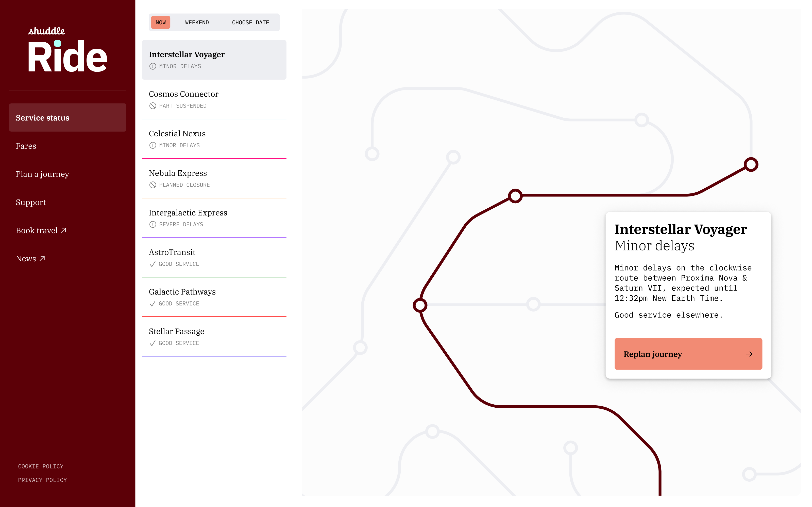Click the external link arrow beside News
Screen dimensions: 812x507
pyautogui.click(x=42, y=258)
